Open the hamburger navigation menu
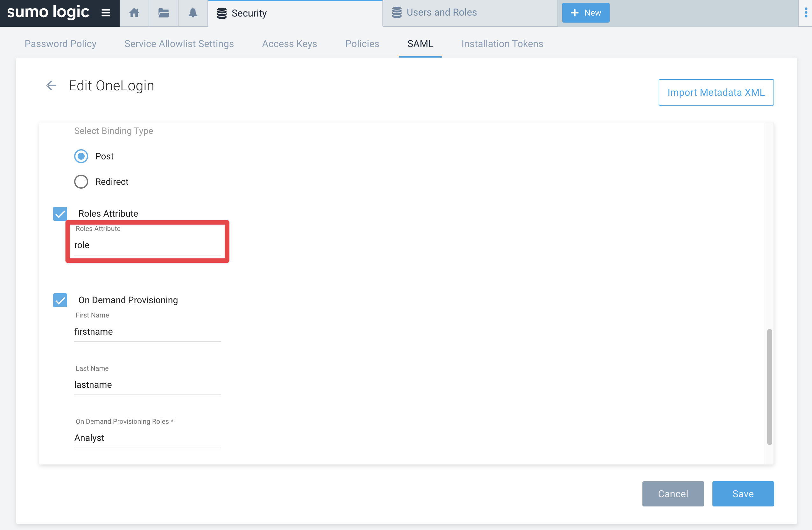This screenshot has width=812, height=530. point(106,13)
